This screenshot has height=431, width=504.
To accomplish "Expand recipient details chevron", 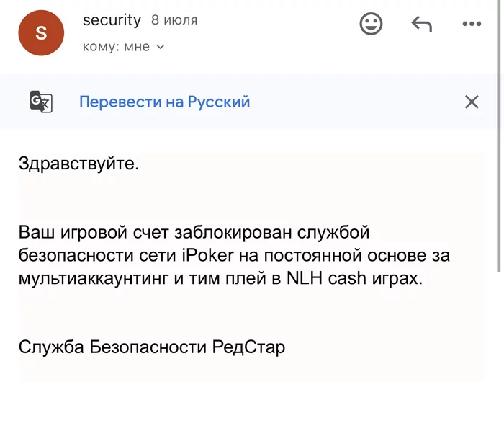I will click(161, 47).
